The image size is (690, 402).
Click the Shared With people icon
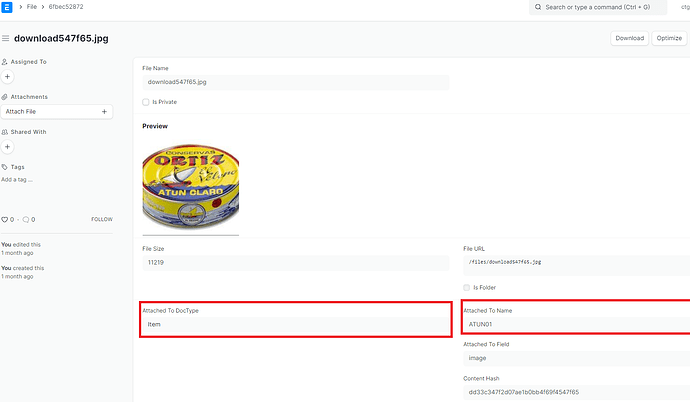(4, 132)
